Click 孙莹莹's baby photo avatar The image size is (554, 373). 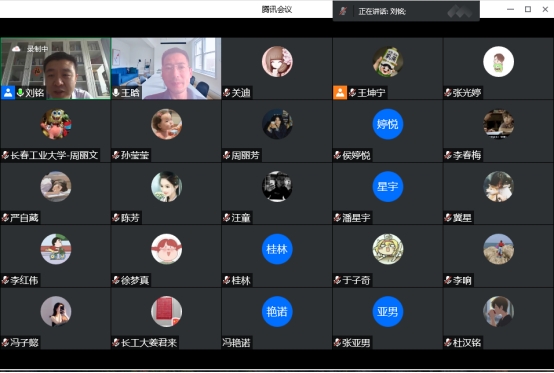point(166,124)
